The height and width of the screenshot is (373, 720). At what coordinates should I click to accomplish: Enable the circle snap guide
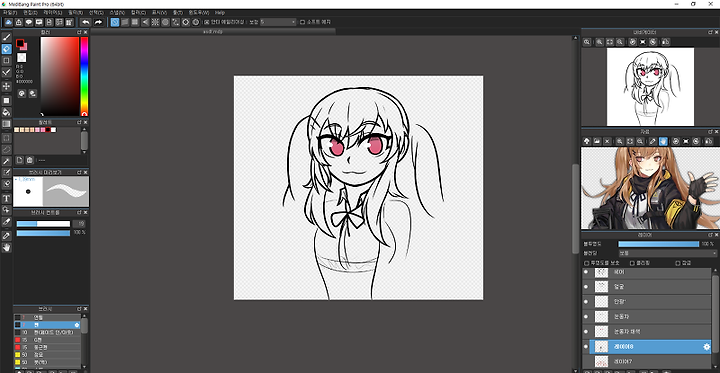click(x=165, y=22)
